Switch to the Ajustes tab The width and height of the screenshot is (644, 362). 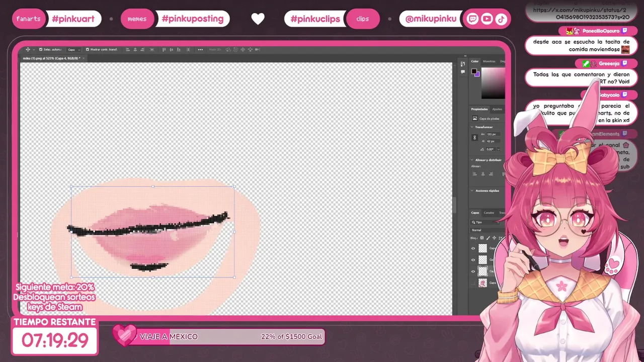click(497, 109)
